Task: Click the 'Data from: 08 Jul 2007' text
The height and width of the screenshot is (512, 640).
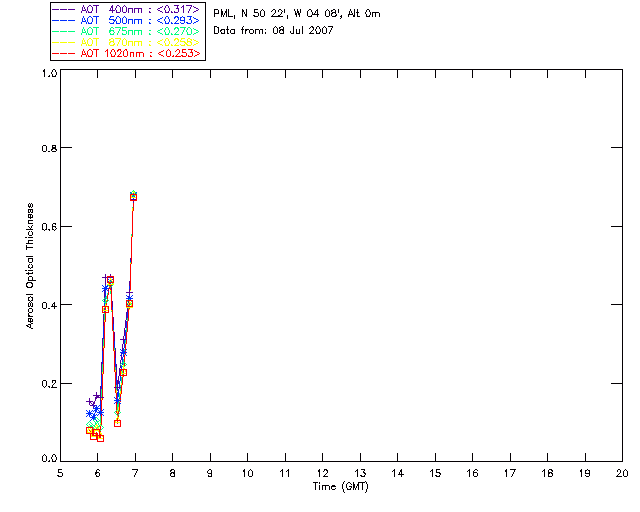Action: click(x=273, y=30)
